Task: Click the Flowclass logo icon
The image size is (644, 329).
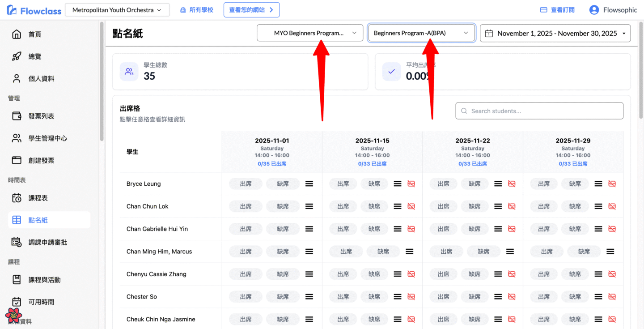Action: coord(12,10)
